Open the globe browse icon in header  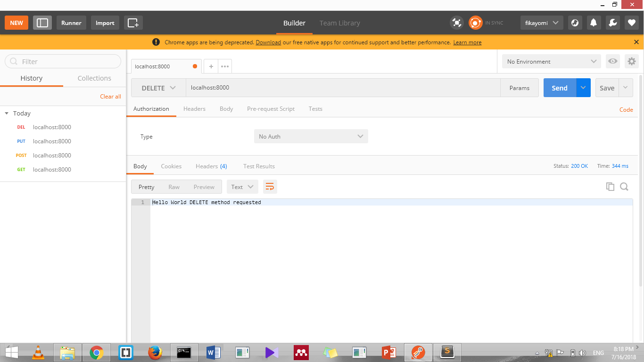tap(575, 23)
